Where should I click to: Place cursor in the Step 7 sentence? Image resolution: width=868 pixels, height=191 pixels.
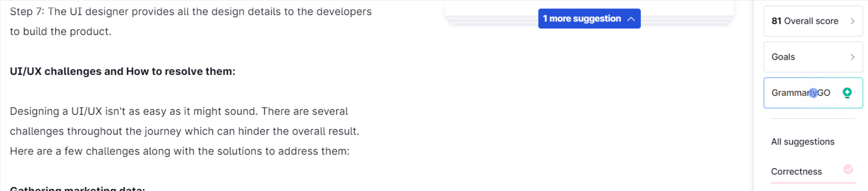191,11
